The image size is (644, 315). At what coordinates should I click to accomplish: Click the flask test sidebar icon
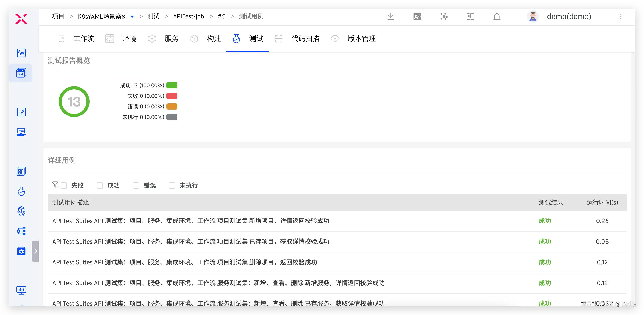point(21,191)
